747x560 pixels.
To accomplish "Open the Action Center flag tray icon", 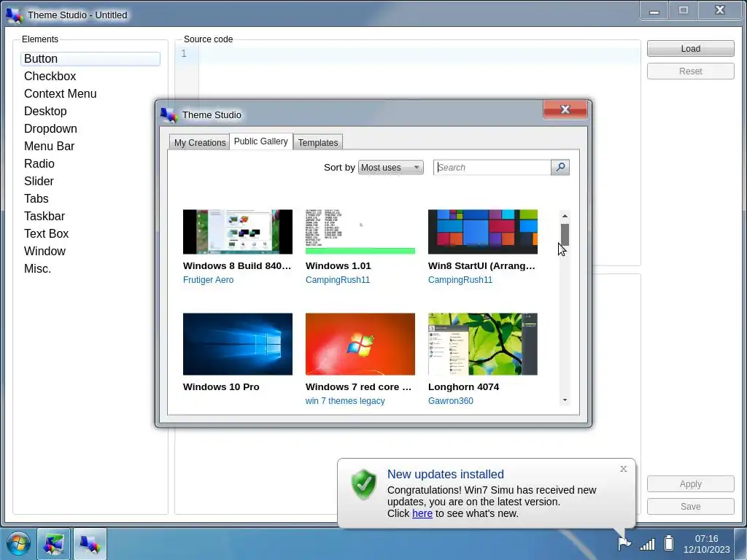I will tap(624, 542).
